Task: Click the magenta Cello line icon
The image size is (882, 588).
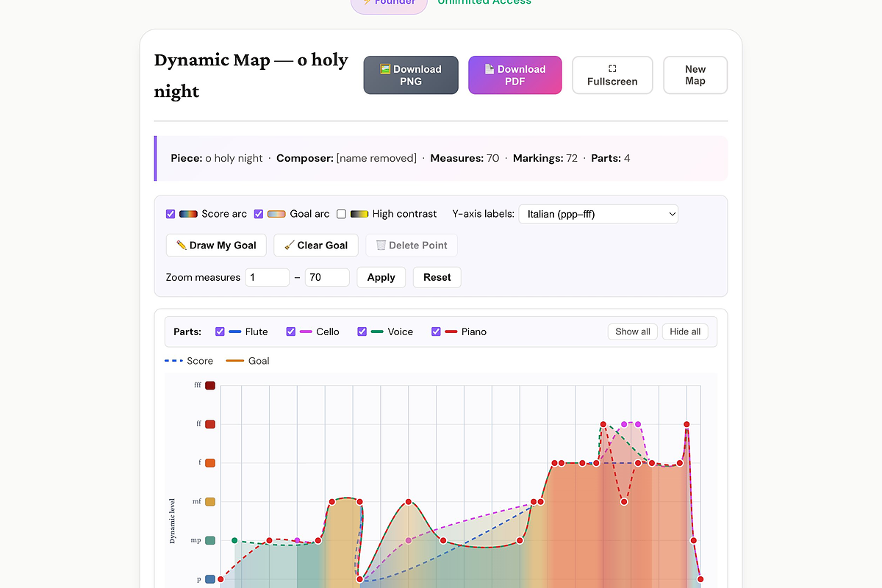Action: click(306, 331)
